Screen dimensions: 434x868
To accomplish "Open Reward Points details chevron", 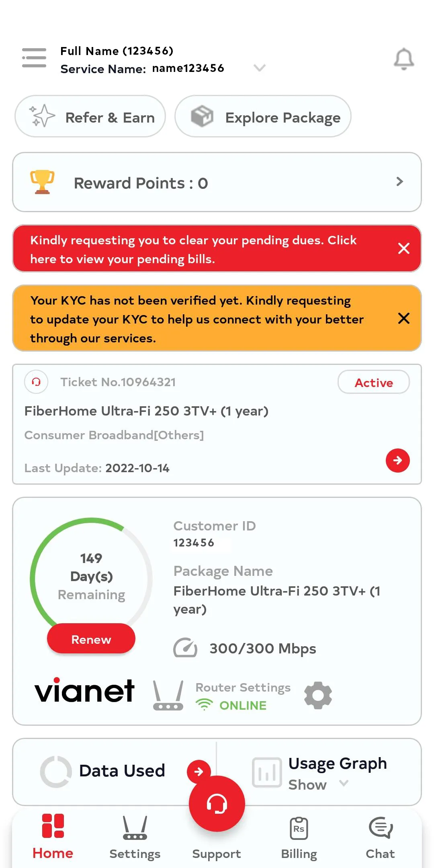I will pyautogui.click(x=399, y=182).
